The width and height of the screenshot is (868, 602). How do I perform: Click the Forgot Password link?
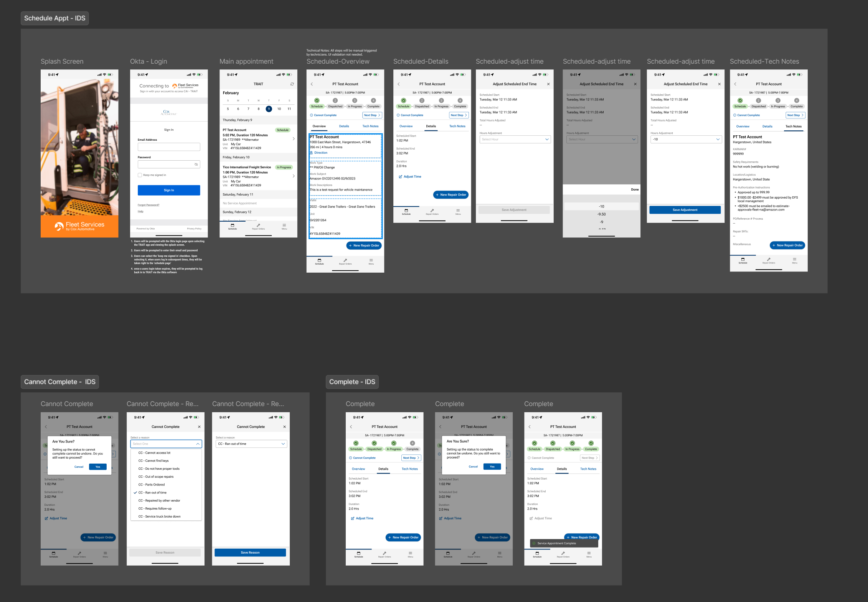coord(149,205)
